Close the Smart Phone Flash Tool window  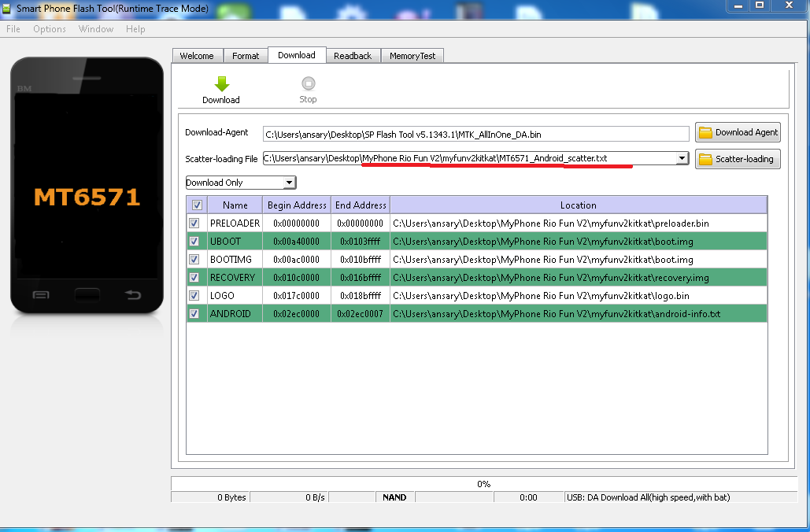789,6
